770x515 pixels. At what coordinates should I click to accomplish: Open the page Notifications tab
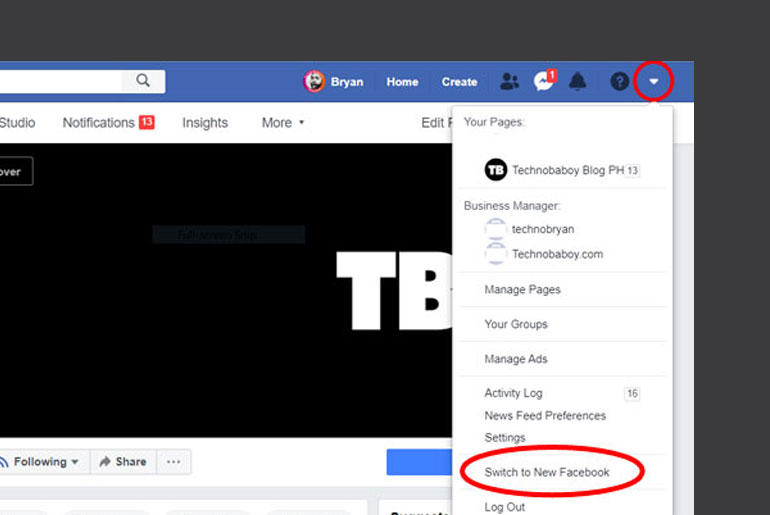tap(109, 123)
